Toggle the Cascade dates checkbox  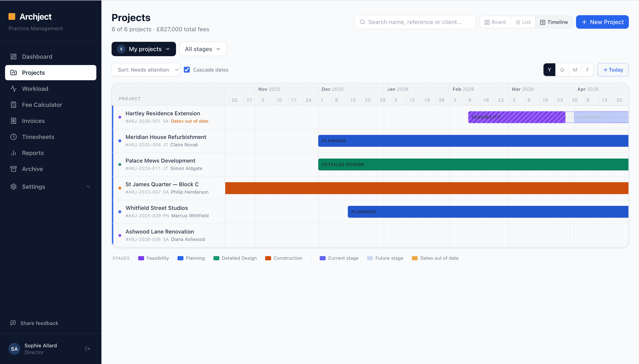[187, 70]
